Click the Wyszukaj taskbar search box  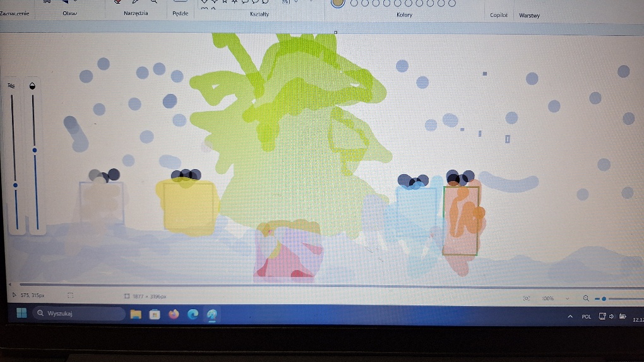coord(79,313)
